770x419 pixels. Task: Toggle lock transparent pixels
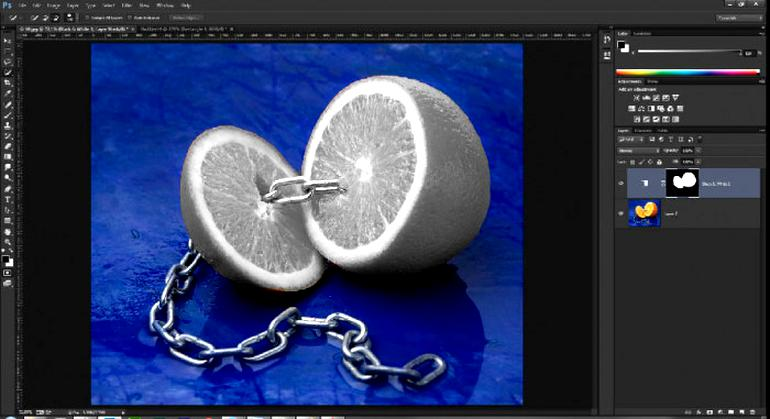[632, 162]
